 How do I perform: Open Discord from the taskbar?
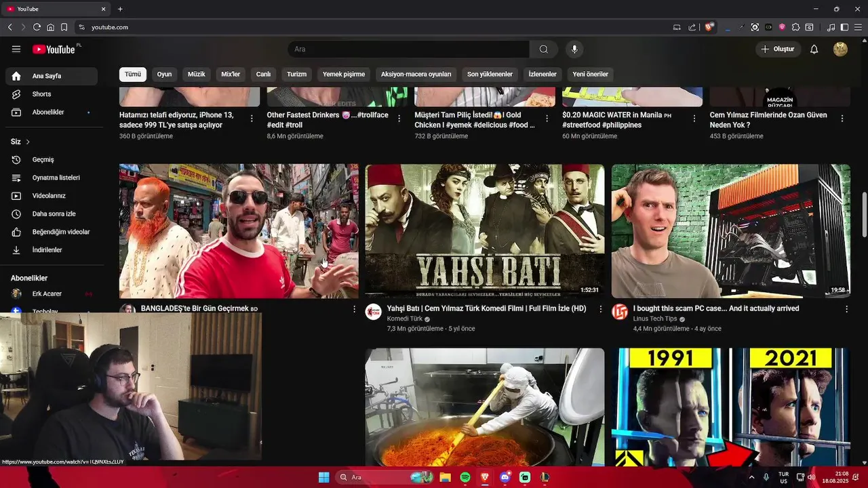[505, 477]
